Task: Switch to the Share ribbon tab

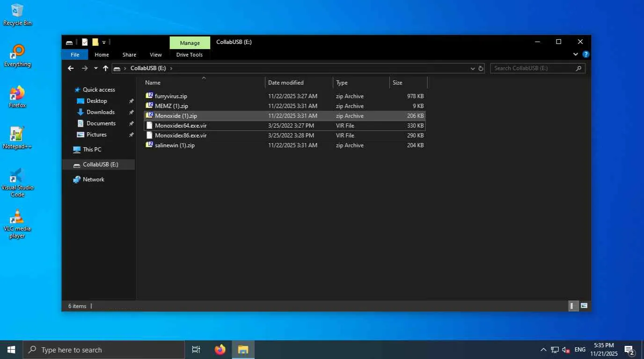Action: [129, 55]
